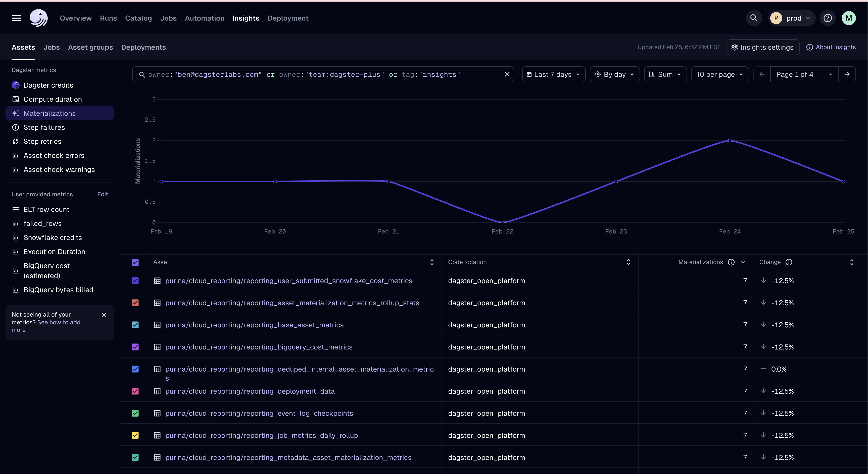Open the Last 7 days range dropdown
Screen dimensions: 868x474
tap(554, 74)
